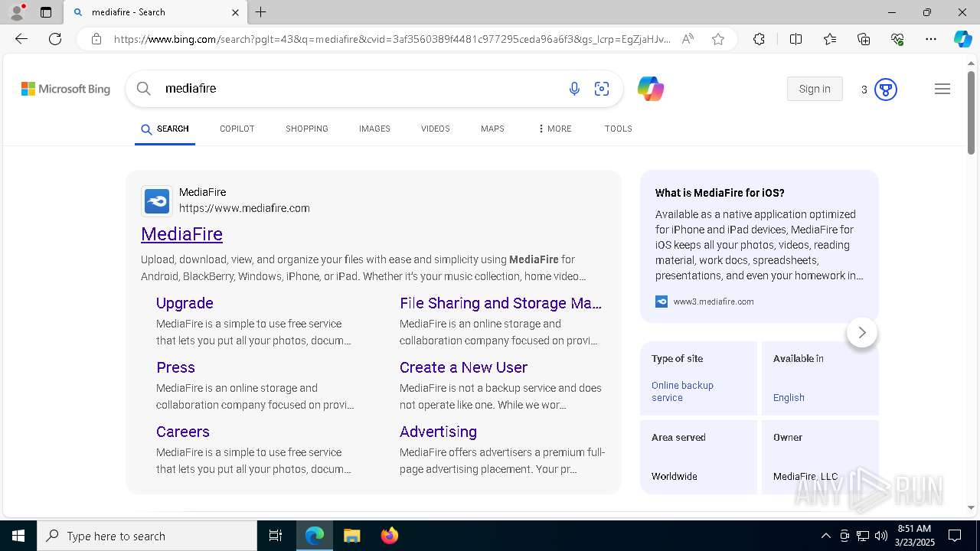This screenshot has height=551, width=980.
Task: Open a new tab
Action: [261, 12]
